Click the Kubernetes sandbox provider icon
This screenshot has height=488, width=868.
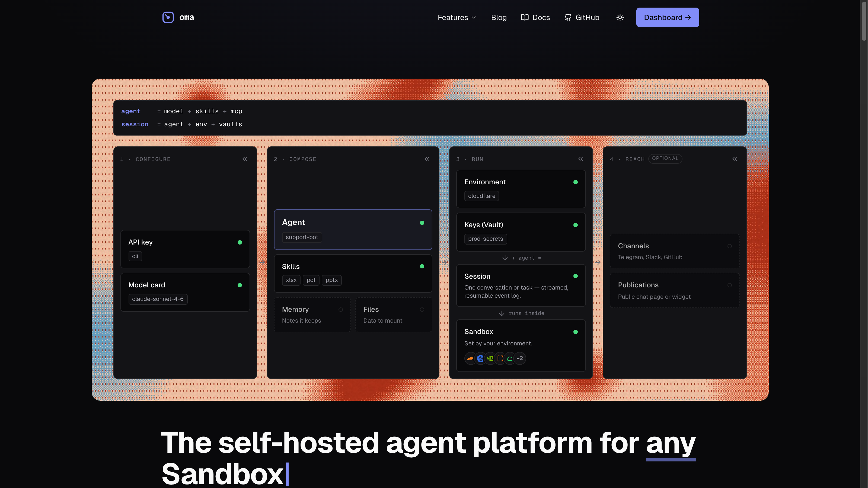[480, 358]
